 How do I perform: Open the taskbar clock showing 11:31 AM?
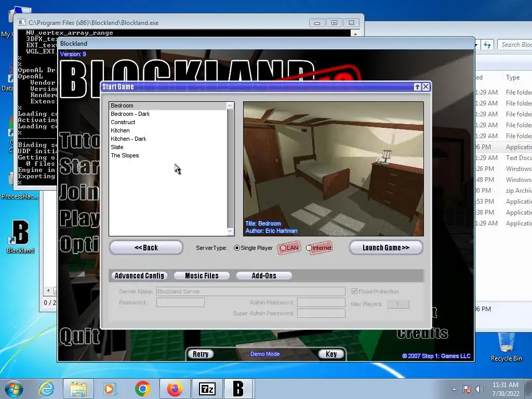tap(506, 389)
